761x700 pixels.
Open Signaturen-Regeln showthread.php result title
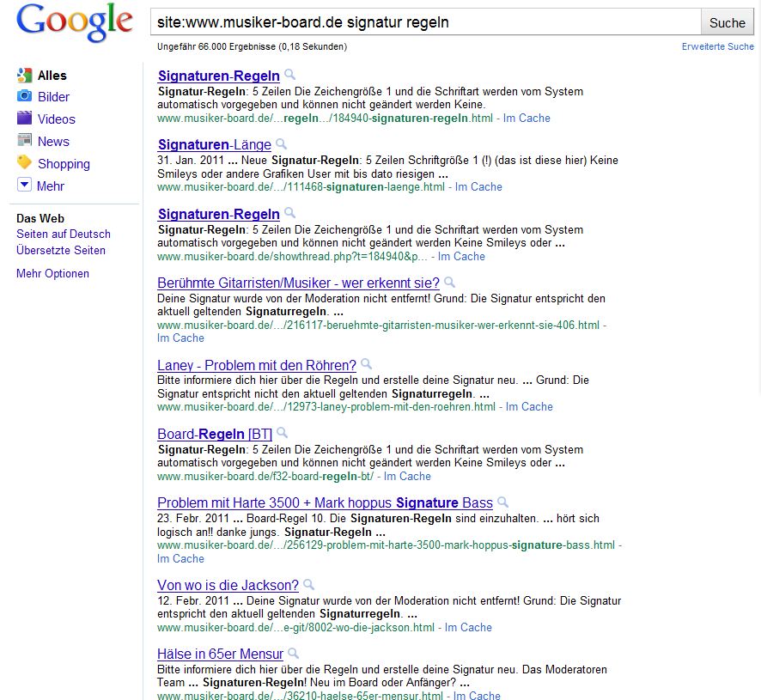pyautogui.click(x=219, y=214)
